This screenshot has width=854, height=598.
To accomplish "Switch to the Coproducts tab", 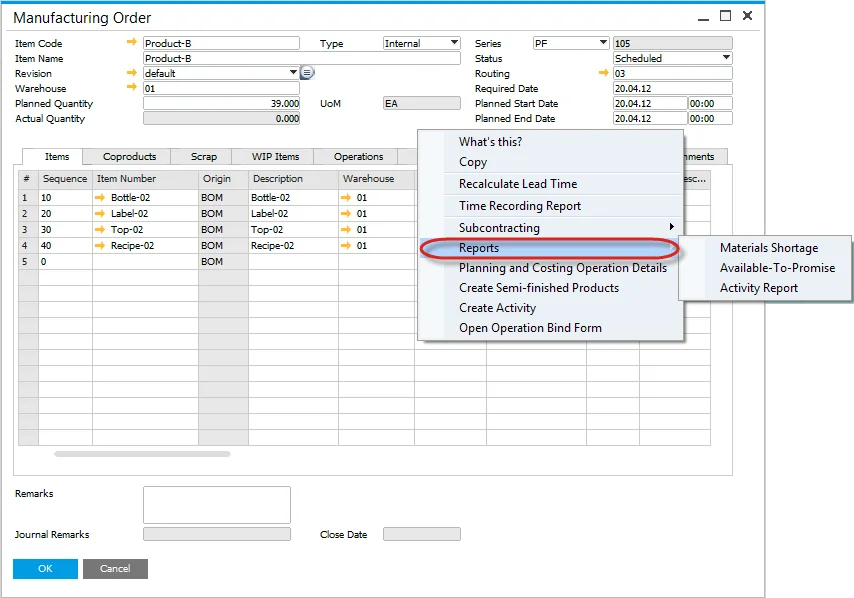I will click(x=129, y=157).
